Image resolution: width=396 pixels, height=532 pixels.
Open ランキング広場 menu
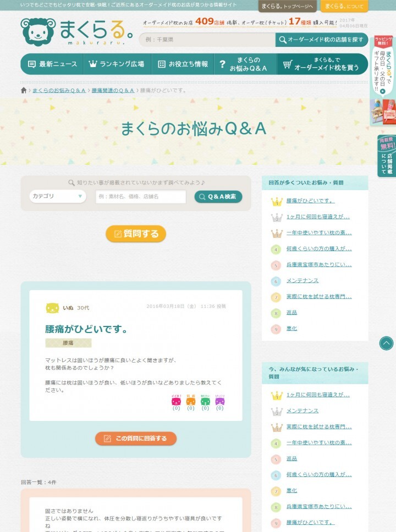tap(117, 64)
